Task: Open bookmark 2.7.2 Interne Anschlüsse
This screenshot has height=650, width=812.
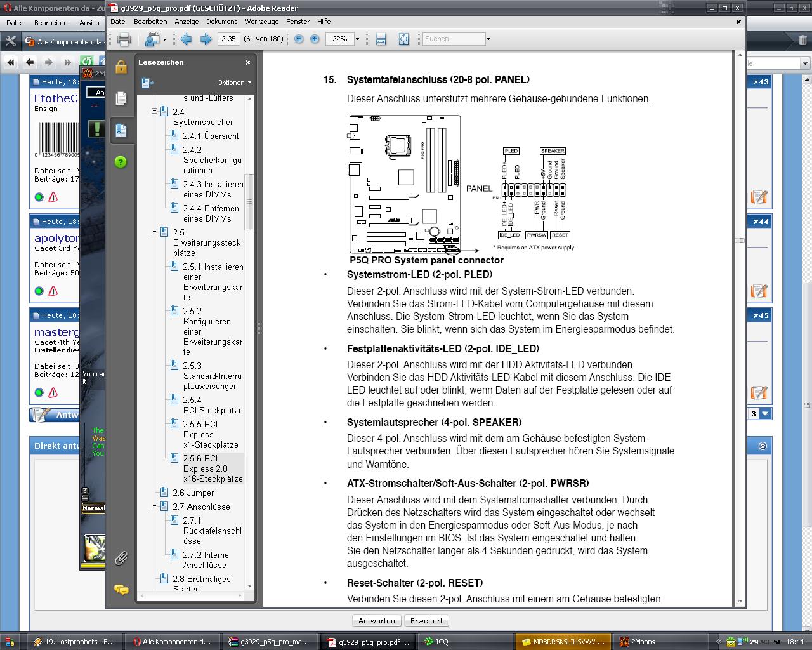Action: [x=206, y=560]
